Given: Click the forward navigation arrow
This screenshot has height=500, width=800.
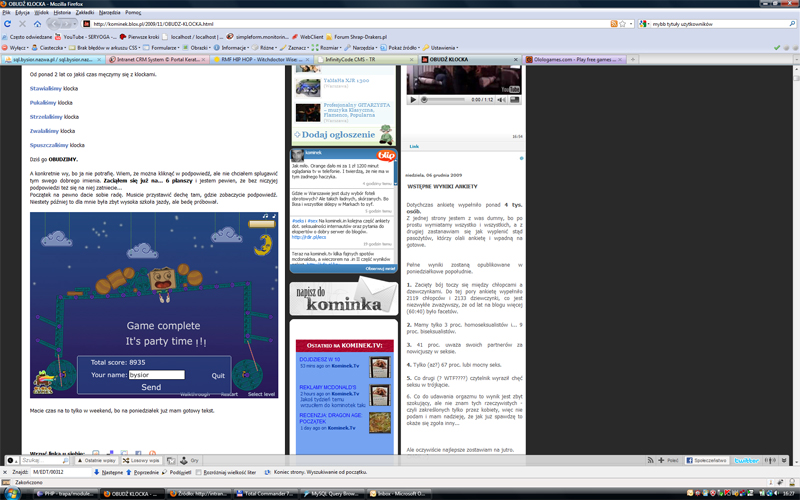Looking at the screenshot, I should point(67,24).
